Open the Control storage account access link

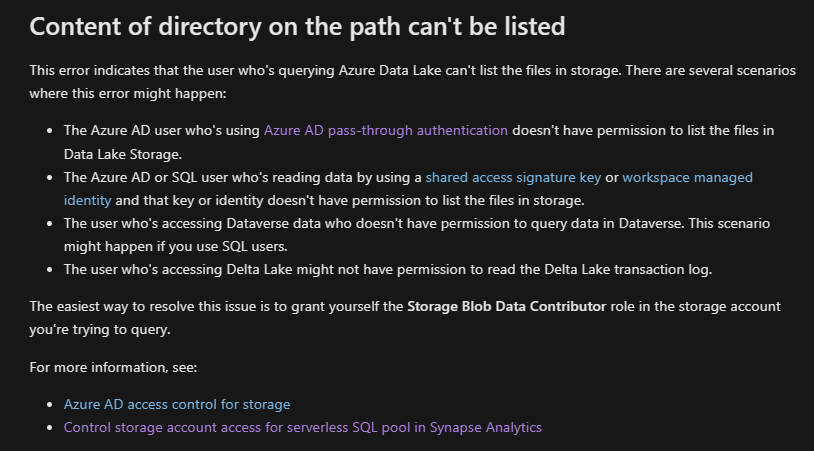[302, 427]
